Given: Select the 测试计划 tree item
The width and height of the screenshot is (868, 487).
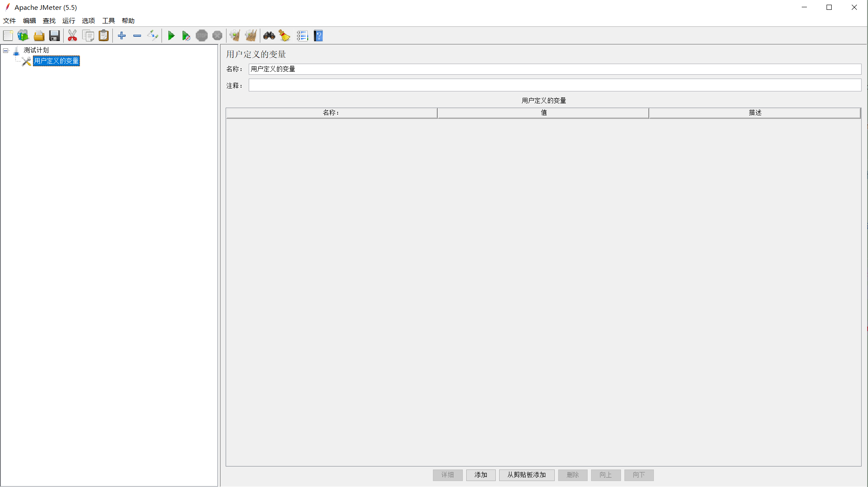Looking at the screenshot, I should pos(36,50).
